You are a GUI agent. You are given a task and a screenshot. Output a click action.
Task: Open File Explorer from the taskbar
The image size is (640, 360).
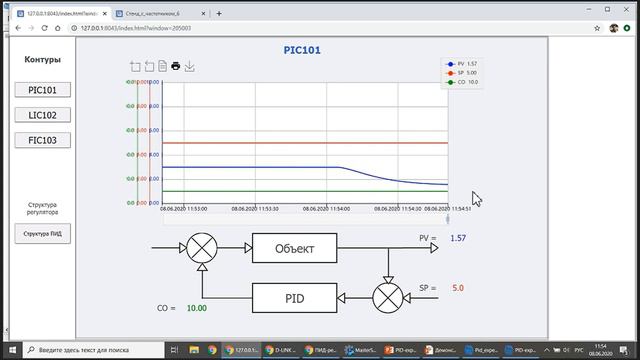click(194, 350)
